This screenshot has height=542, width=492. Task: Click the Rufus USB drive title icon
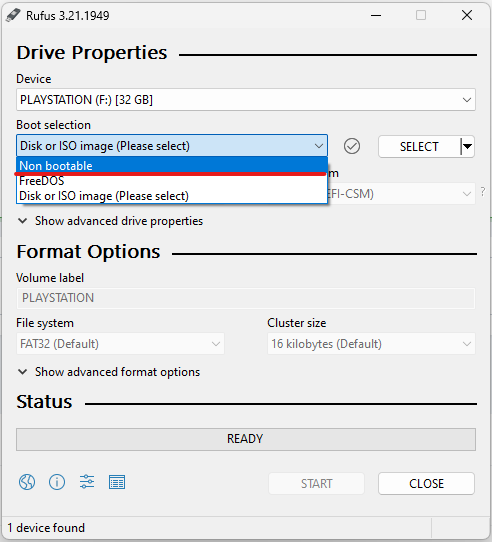(13, 16)
